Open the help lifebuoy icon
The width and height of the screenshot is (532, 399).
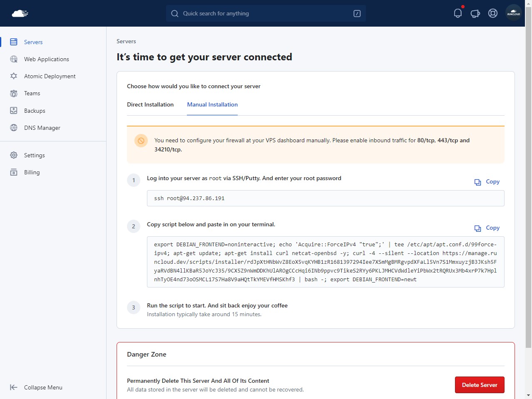coord(492,13)
